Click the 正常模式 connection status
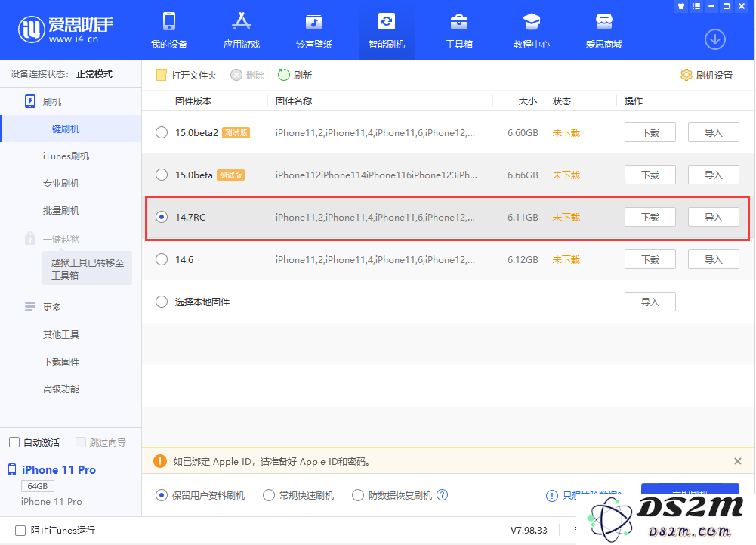The image size is (756, 545). click(94, 74)
